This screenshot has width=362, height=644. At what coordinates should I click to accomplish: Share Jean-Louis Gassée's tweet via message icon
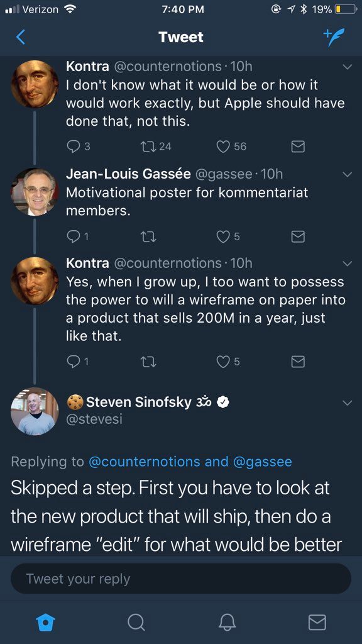[297, 236]
